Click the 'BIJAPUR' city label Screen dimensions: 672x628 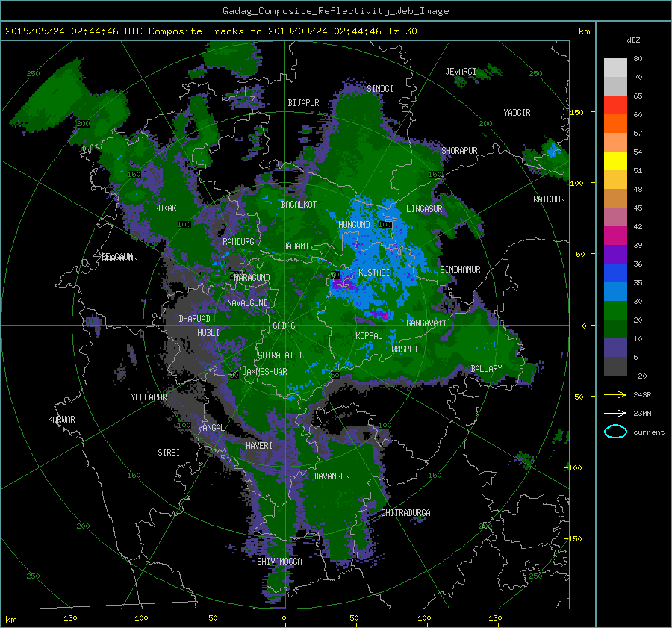pos(303,103)
